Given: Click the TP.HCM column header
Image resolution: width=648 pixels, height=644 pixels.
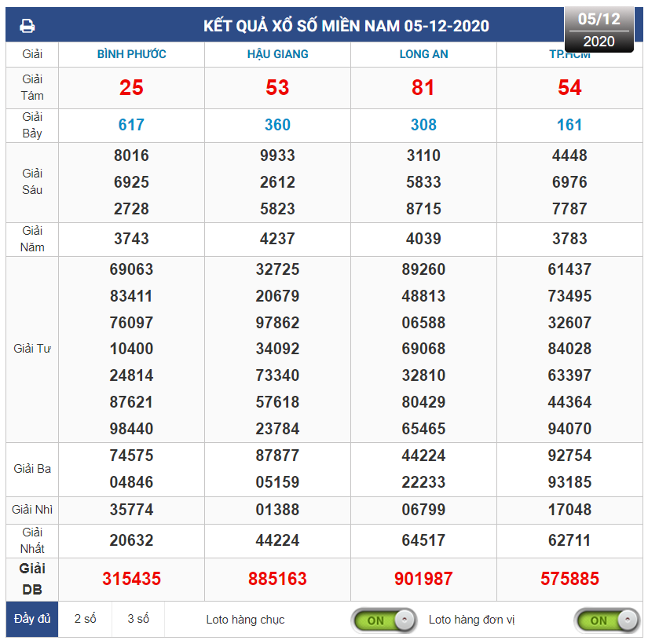Looking at the screenshot, I should pos(569,54).
